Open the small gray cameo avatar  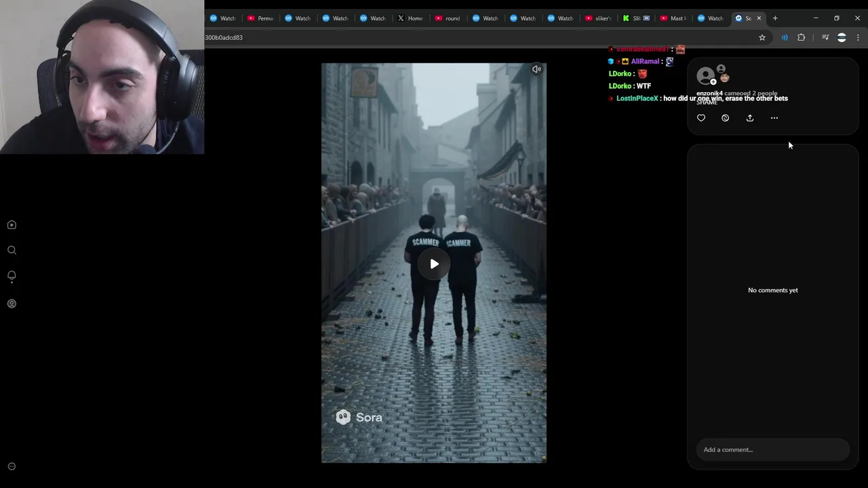click(722, 68)
